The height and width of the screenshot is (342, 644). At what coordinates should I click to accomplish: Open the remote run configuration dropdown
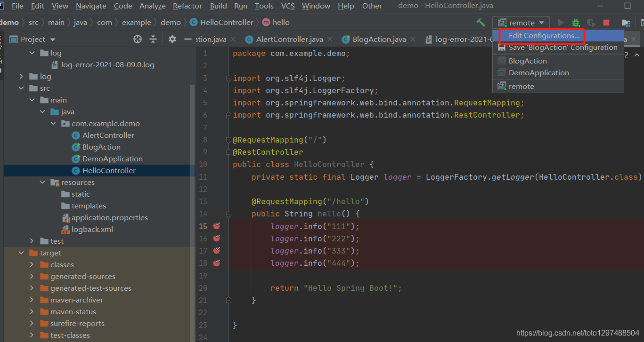point(521,23)
